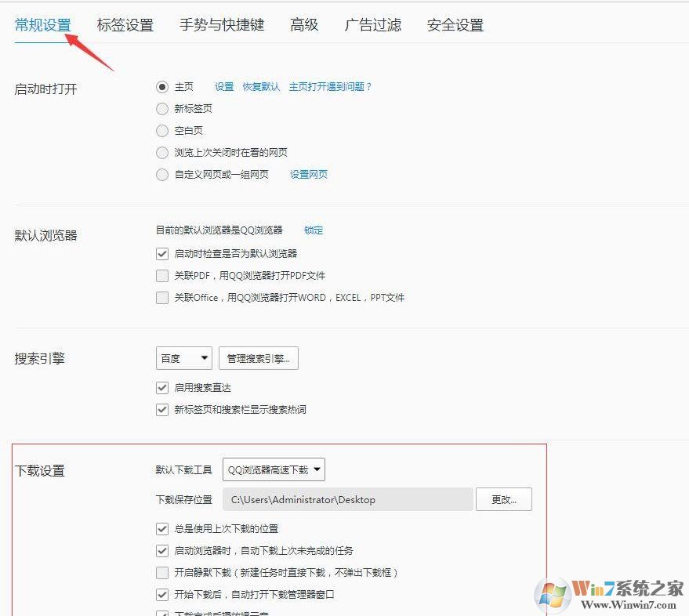
Task: Expand the 默认下载工具 dropdown
Action: pyautogui.click(x=274, y=469)
